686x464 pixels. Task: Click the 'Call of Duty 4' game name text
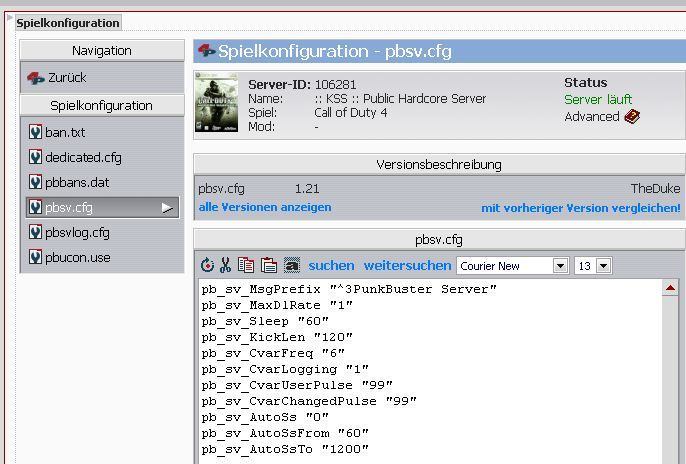(350, 112)
